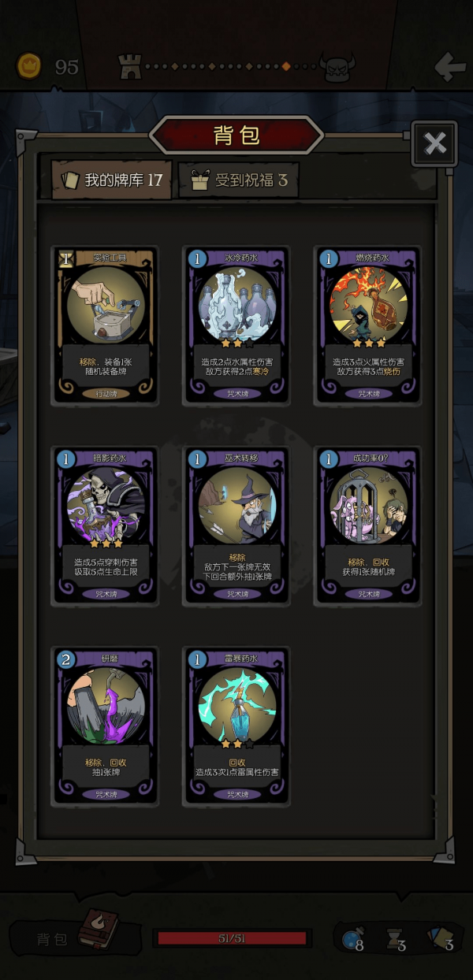Screen dimensions: 473x980
Task: Select the 研磨 card
Action: click(104, 726)
